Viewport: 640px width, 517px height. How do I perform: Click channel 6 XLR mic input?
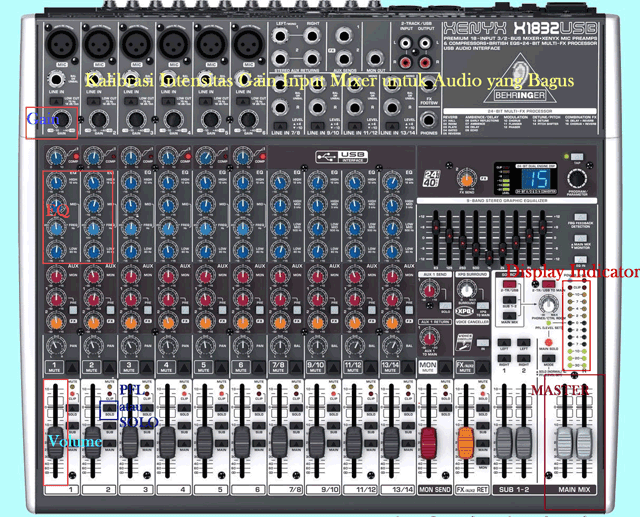point(249,43)
